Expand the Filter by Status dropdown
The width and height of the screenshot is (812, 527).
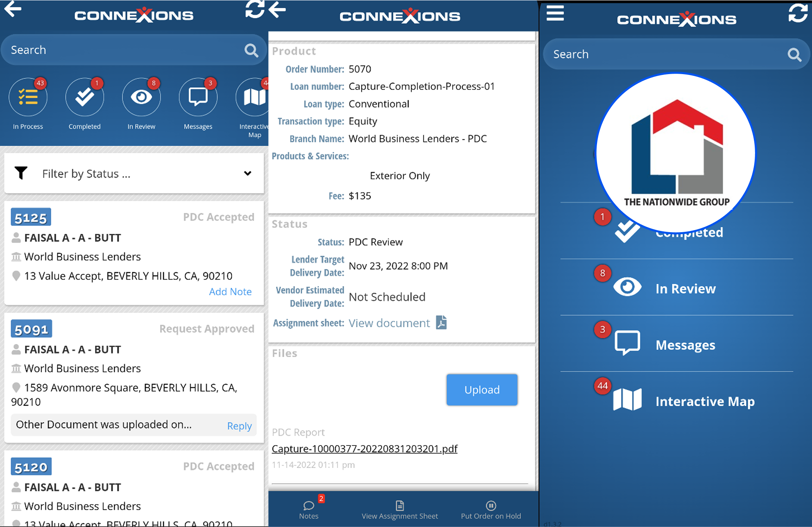click(x=134, y=173)
